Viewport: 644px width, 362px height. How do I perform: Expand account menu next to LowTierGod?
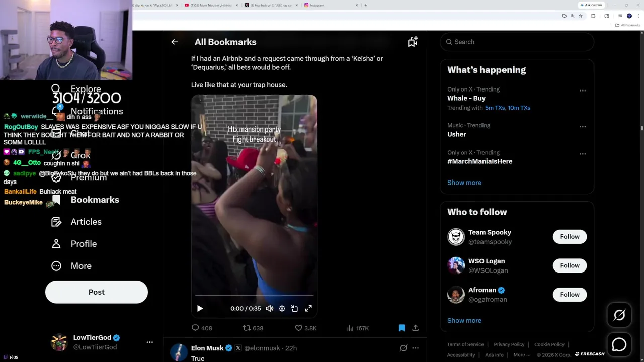(x=149, y=342)
